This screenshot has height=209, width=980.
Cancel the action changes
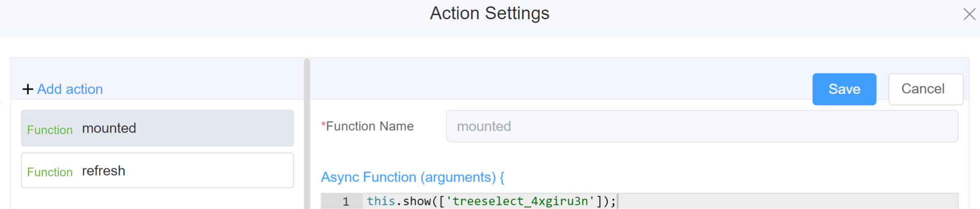[x=925, y=89]
